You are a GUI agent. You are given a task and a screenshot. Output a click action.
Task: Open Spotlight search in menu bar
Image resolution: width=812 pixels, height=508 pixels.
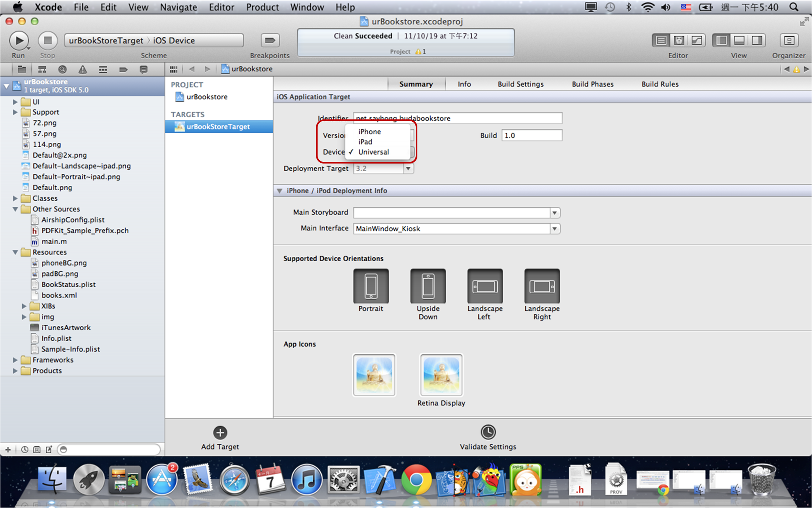(794, 7)
